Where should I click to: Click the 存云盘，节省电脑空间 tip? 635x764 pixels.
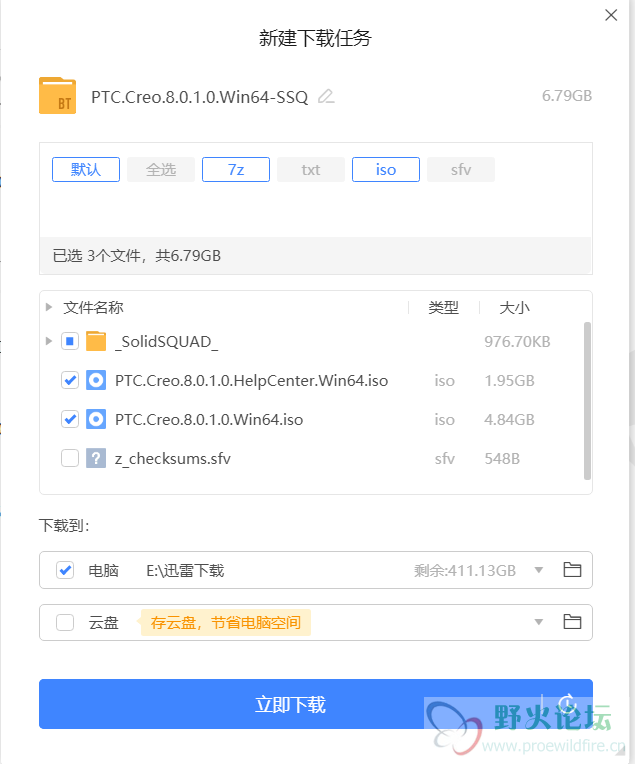(x=226, y=623)
